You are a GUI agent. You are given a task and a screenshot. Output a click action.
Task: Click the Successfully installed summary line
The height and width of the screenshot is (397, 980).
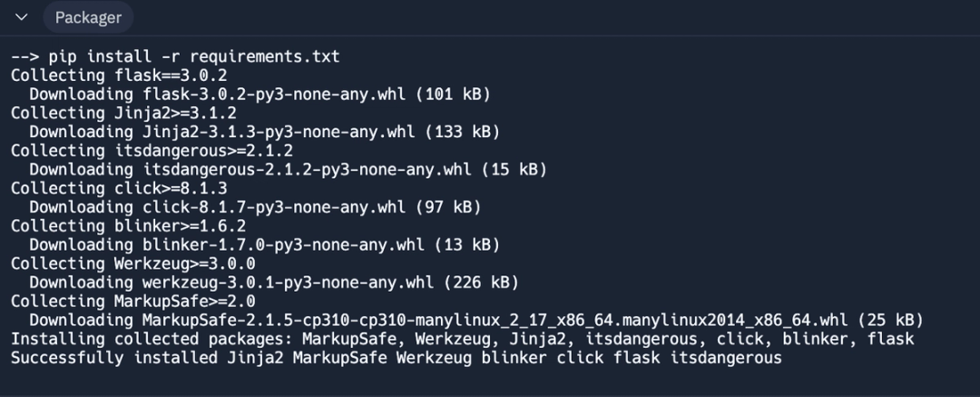pos(397,358)
